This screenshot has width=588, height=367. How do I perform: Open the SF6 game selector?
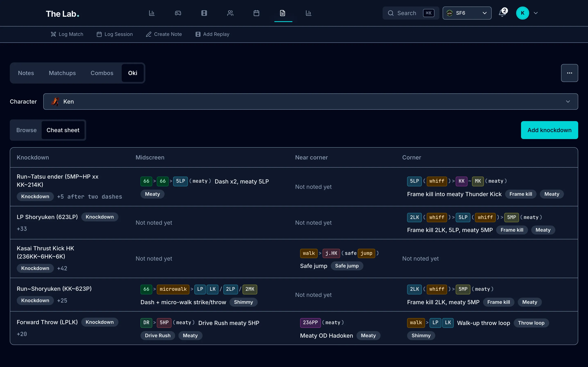click(467, 13)
